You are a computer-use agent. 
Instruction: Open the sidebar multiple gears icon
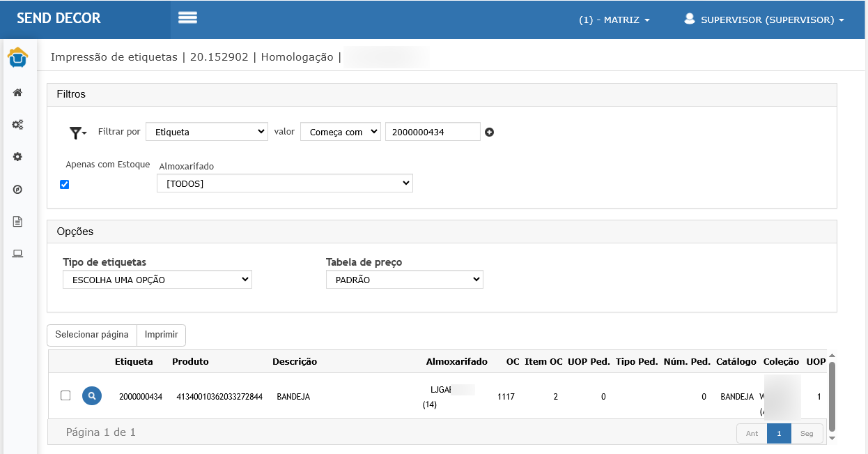click(18, 125)
